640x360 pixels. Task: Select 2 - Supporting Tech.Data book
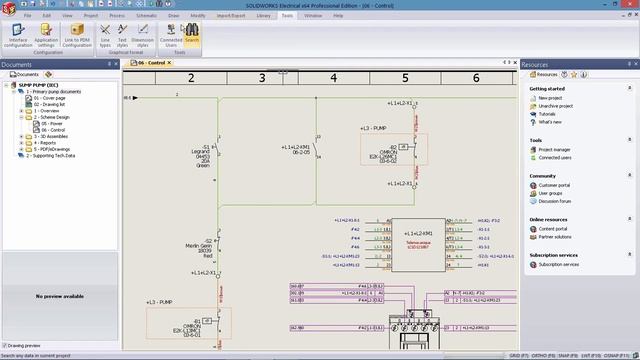point(51,156)
